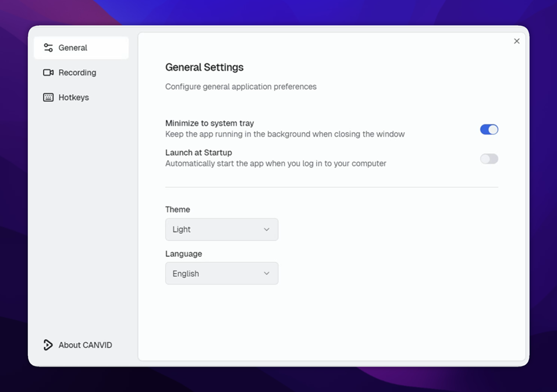557x392 pixels.
Task: Click the Recording camera icon
Action: [x=48, y=73]
